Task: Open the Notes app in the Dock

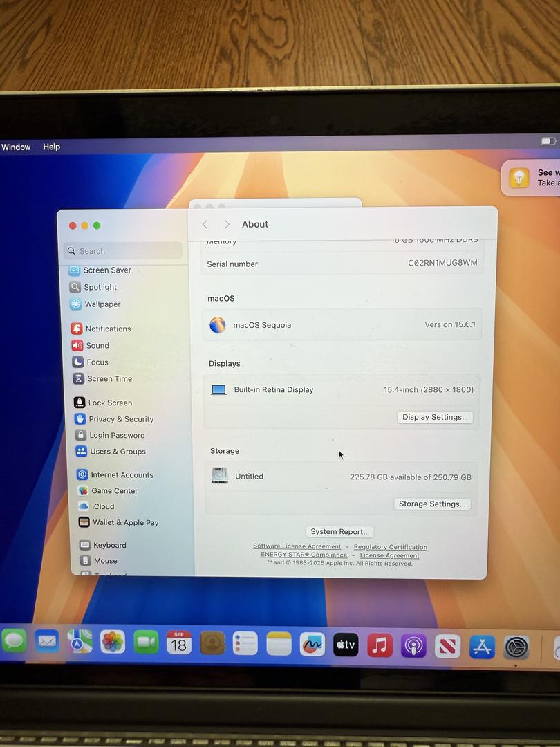Action: (279, 644)
